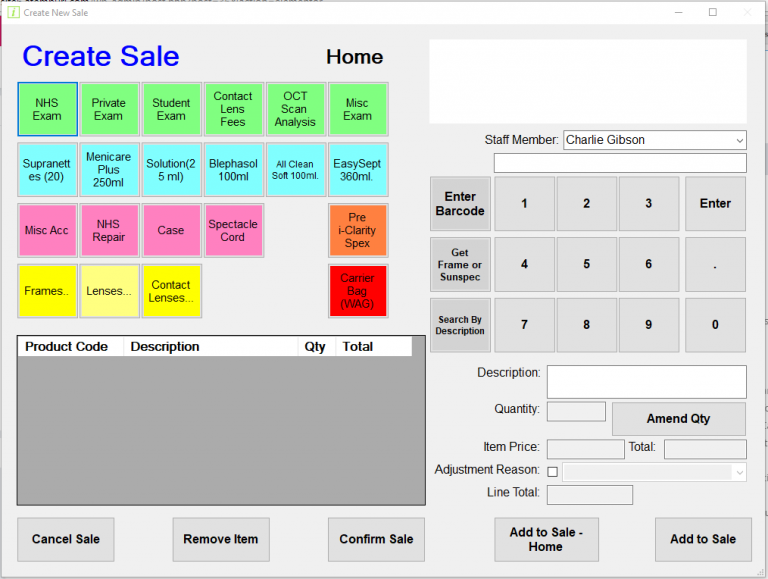Select the Student Exam button
The width and height of the screenshot is (768, 579).
point(171,109)
